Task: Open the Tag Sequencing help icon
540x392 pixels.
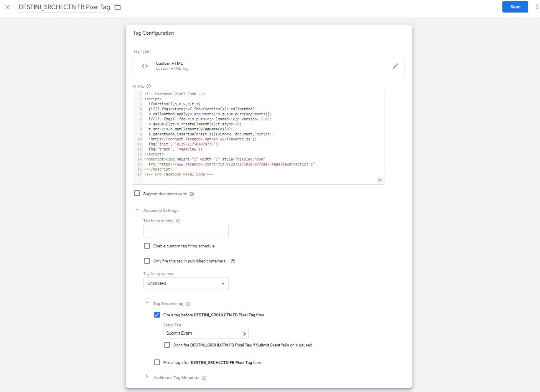Action: pos(188,304)
